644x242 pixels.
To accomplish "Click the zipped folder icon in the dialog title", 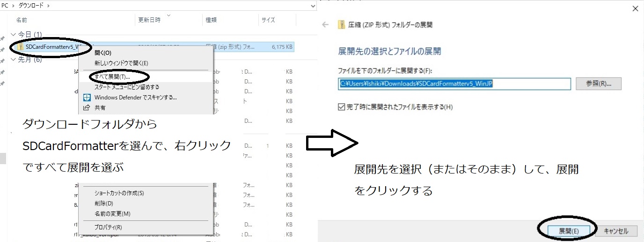I will pyautogui.click(x=342, y=25).
